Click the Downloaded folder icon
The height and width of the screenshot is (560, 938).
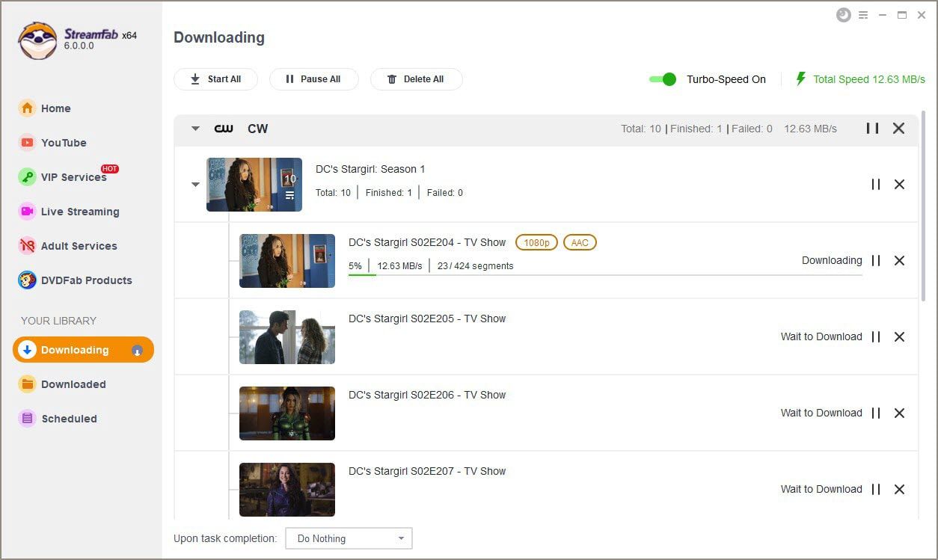[27, 384]
